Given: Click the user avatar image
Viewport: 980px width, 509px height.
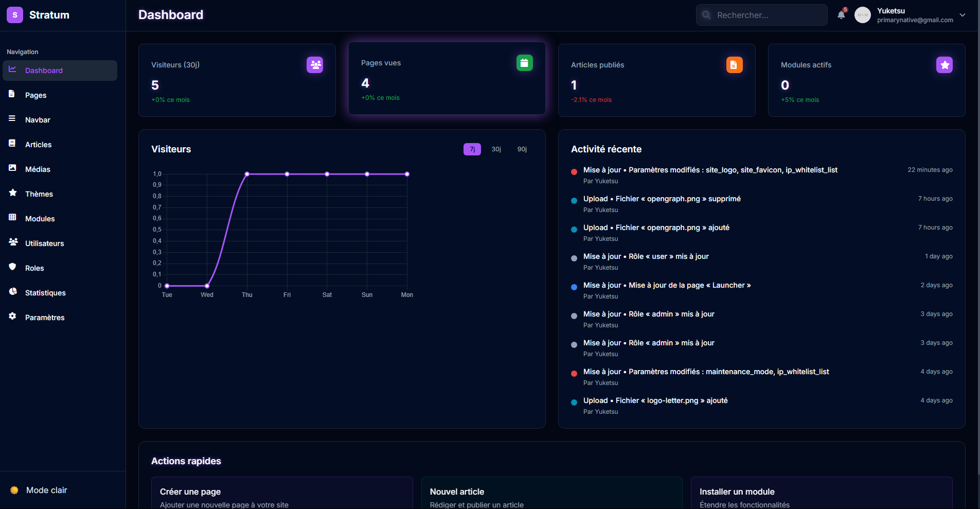Looking at the screenshot, I should coord(863,15).
